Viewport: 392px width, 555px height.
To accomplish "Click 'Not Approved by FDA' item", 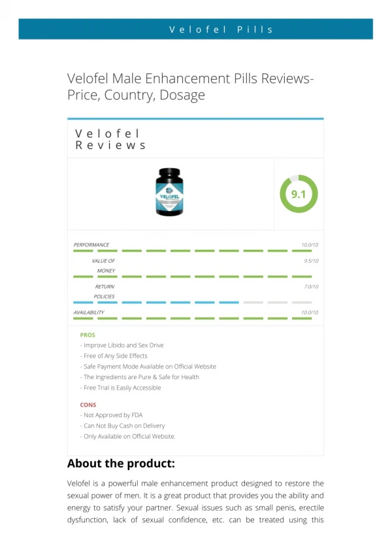I will tap(111, 415).
